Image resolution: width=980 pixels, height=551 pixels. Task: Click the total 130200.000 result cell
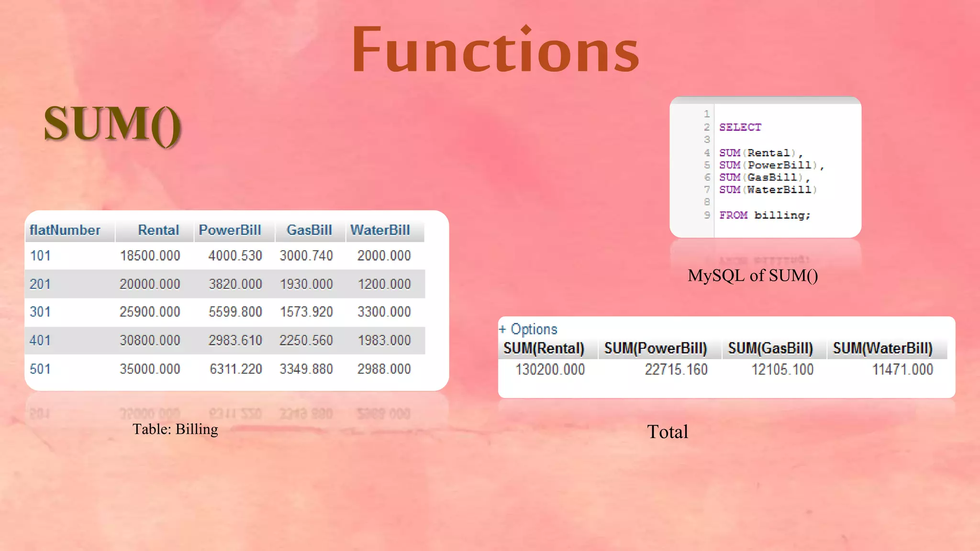(x=550, y=370)
